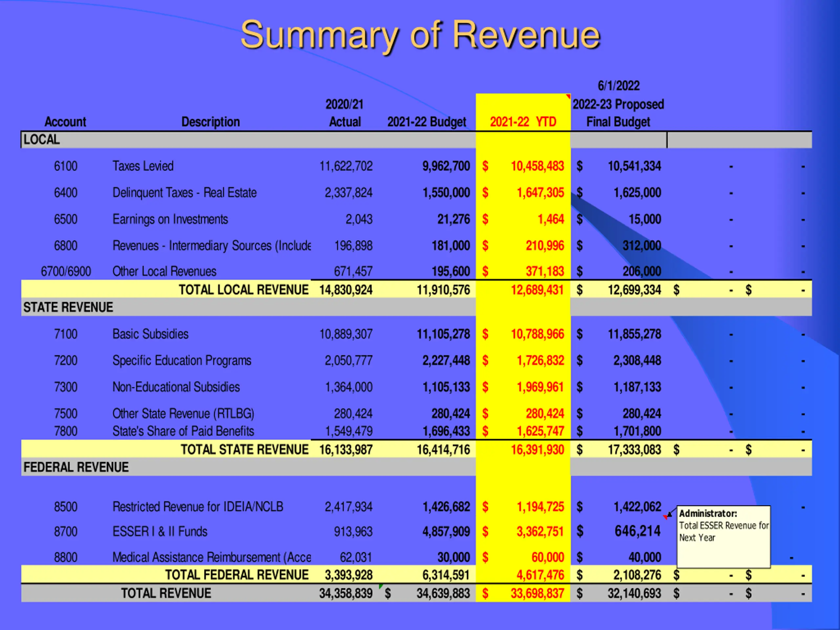
Task: Select 'Medical Assistance Reimbursement' row label
Action: (212, 557)
